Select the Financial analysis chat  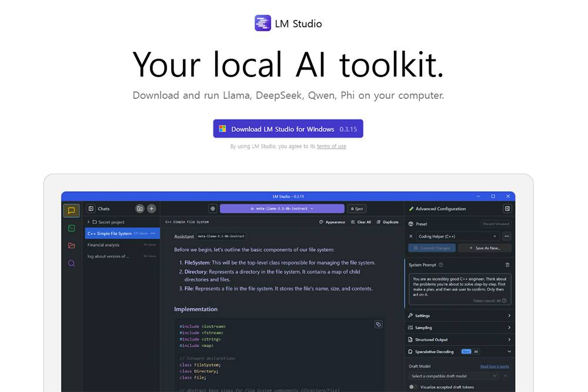[x=103, y=245]
